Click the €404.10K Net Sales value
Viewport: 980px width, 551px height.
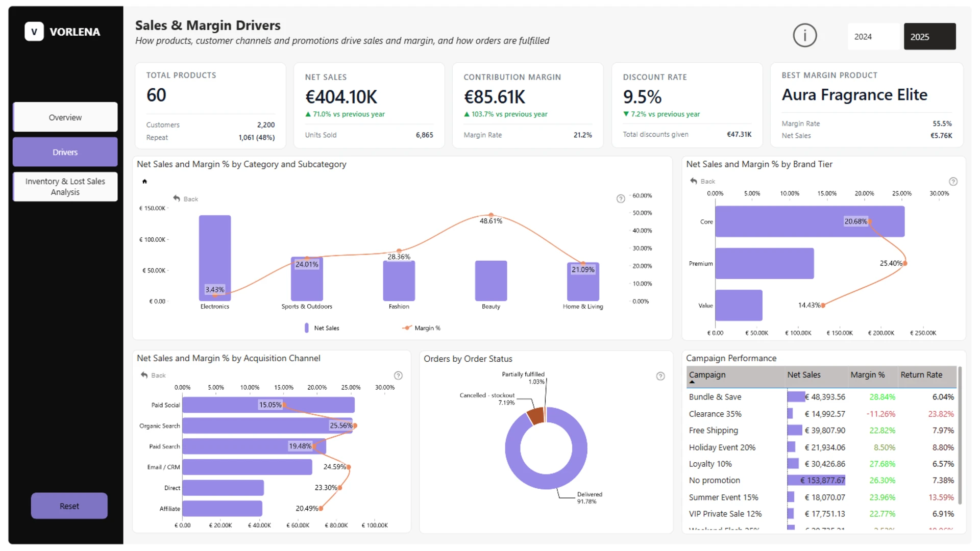pyautogui.click(x=341, y=97)
